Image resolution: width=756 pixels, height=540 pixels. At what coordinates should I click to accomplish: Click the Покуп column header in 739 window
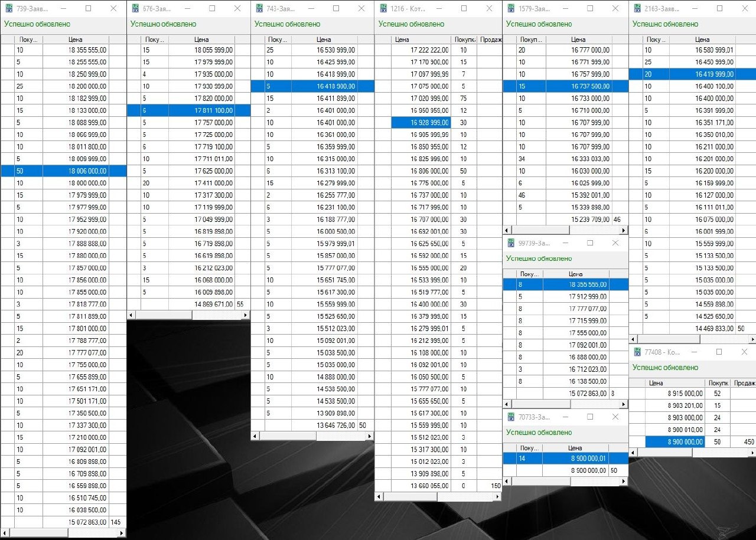(28, 40)
